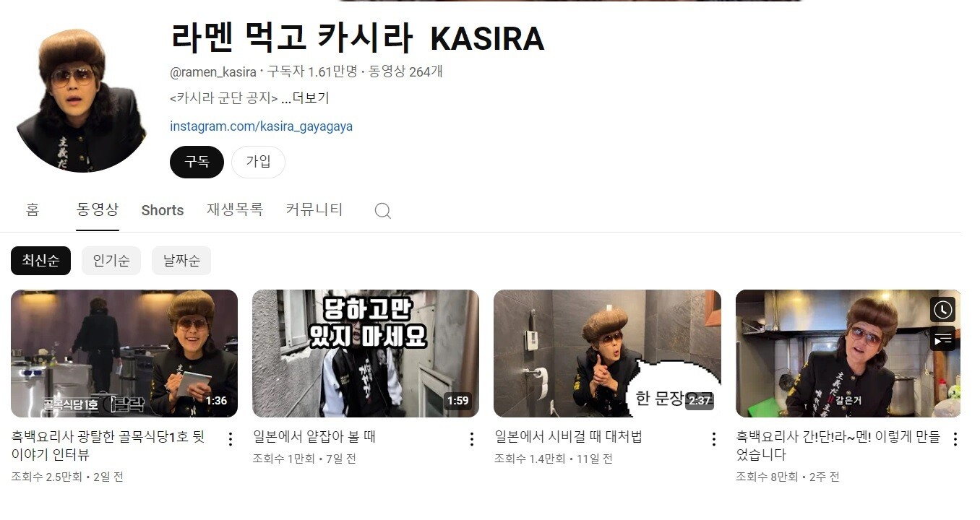Click the add to queue icon on thumbnail

pyautogui.click(x=942, y=338)
